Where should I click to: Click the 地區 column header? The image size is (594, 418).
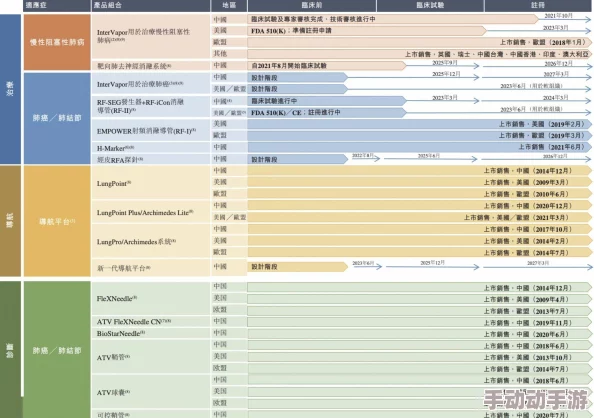click(x=229, y=5)
